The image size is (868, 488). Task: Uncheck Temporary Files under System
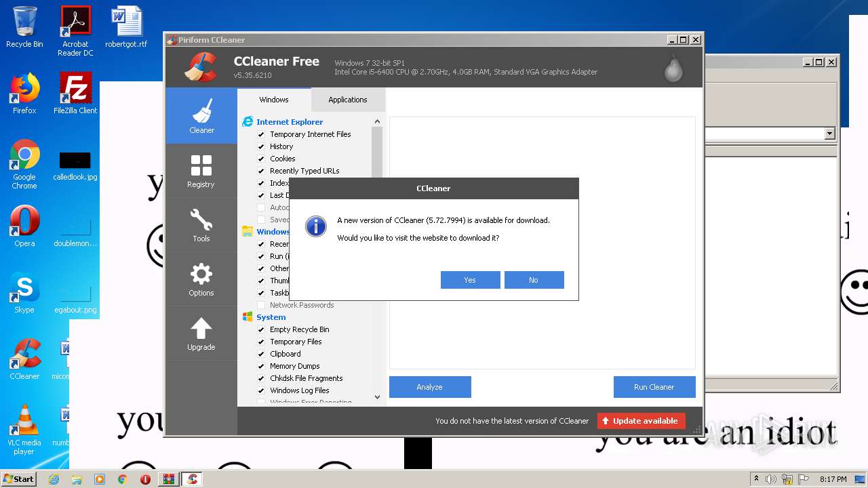[x=261, y=342]
